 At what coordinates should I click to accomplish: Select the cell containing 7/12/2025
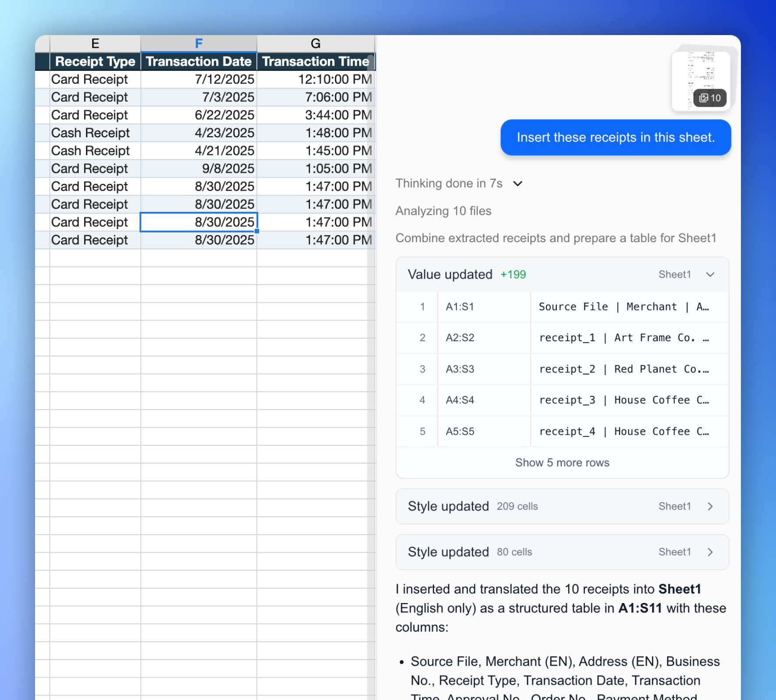(x=224, y=79)
